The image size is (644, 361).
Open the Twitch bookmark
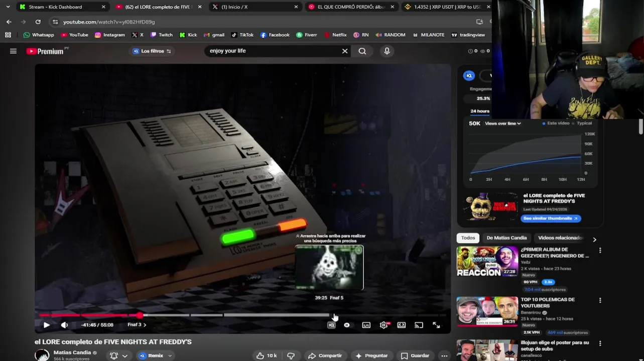pos(161,35)
